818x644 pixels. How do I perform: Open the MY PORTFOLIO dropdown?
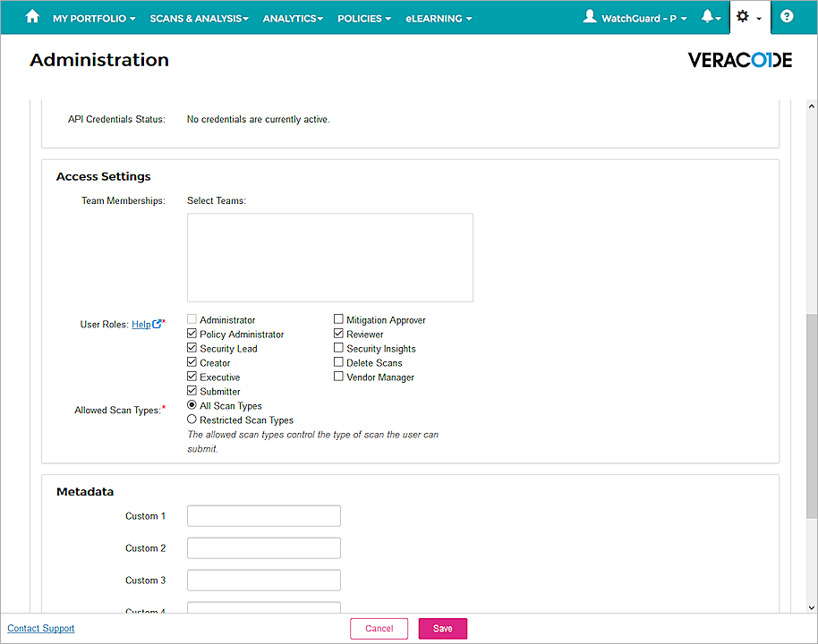coord(93,17)
